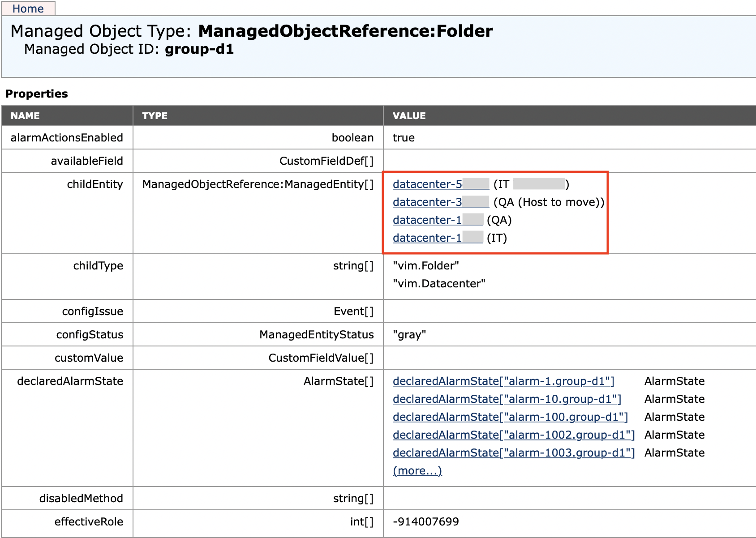The height and width of the screenshot is (538, 756).
Task: Open declaredAlarmState alarm-1.group-d1 link
Action: coord(503,381)
